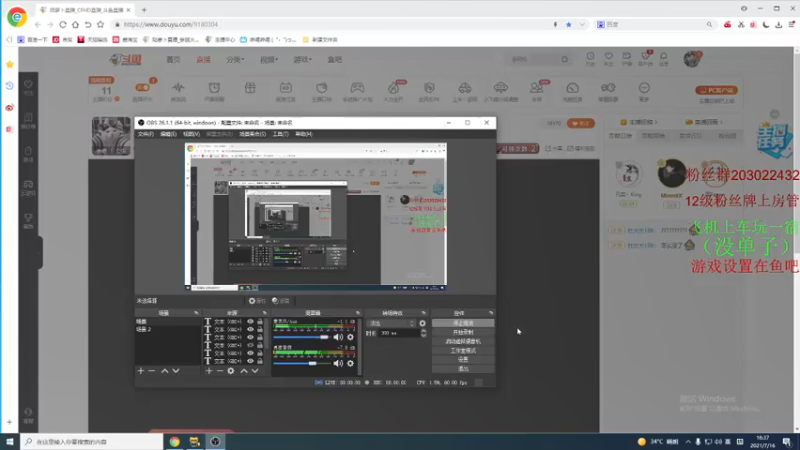Open OBS 编辑(E) menu
Image resolution: width=800 pixels, height=450 pixels.
(x=168, y=134)
